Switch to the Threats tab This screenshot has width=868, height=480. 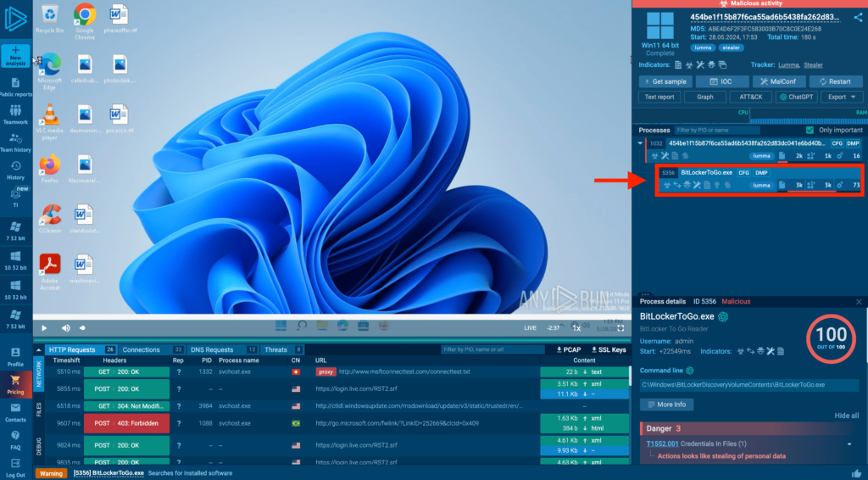click(282, 350)
